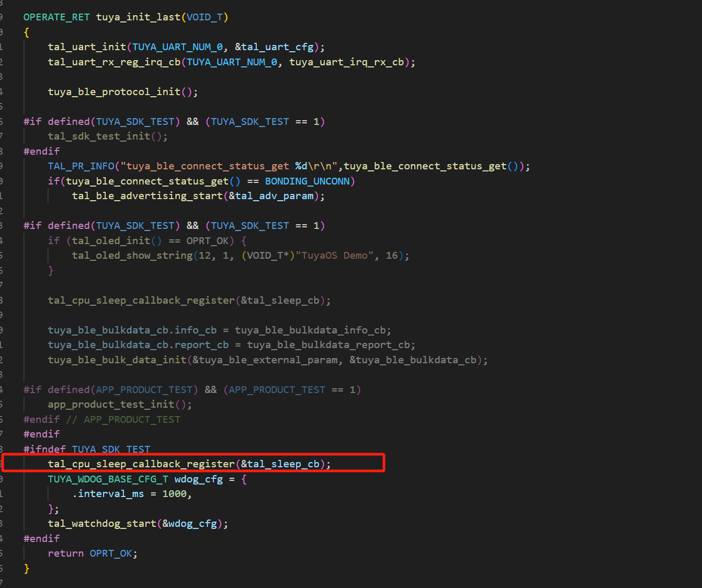
Task: Click the wdog_cfg variable declaration
Action: 199,479
